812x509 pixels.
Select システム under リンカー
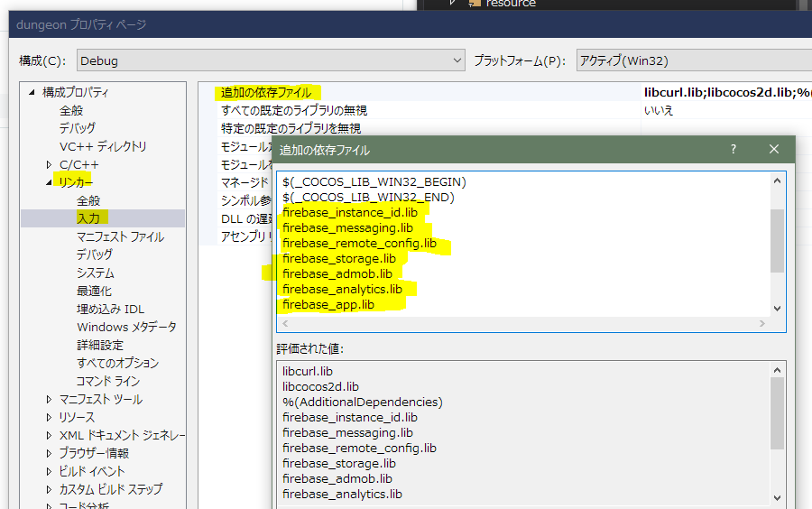pos(96,273)
